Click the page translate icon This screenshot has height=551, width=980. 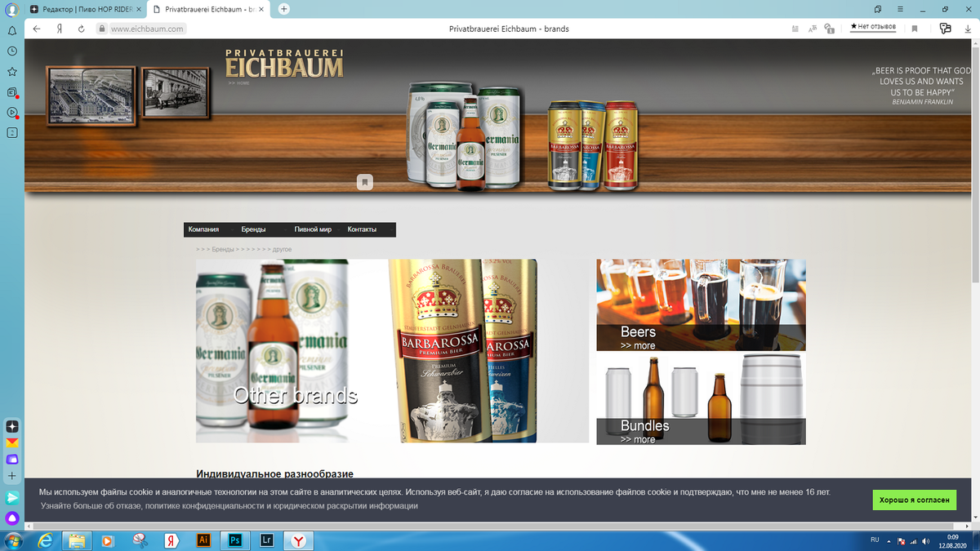[813, 29]
